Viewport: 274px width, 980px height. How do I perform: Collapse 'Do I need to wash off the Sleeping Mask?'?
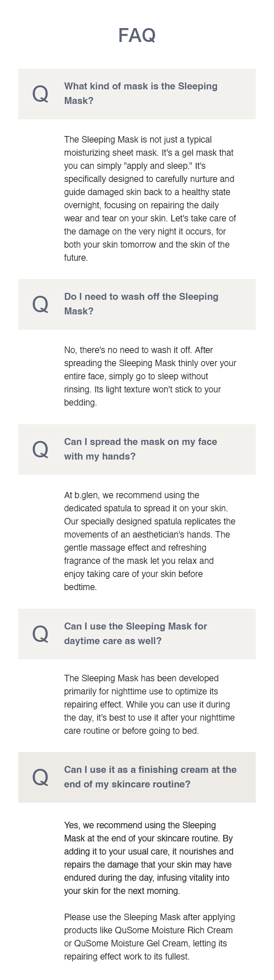click(137, 304)
